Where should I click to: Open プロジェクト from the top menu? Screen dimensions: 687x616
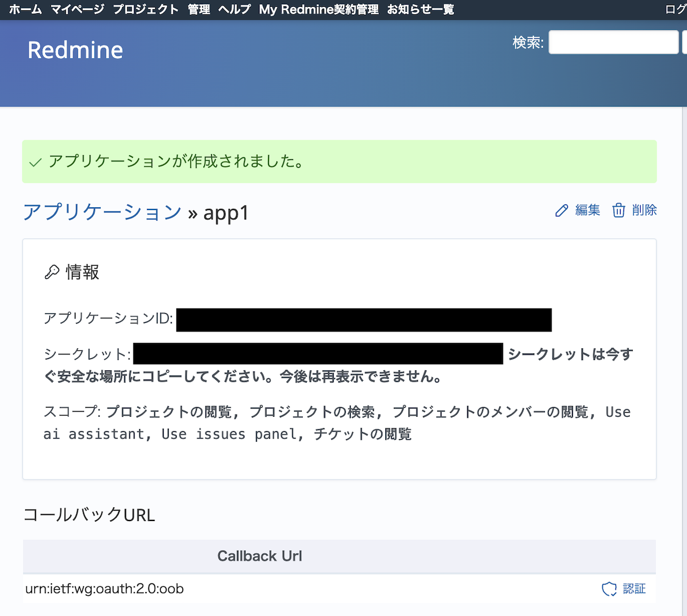coord(145,9)
